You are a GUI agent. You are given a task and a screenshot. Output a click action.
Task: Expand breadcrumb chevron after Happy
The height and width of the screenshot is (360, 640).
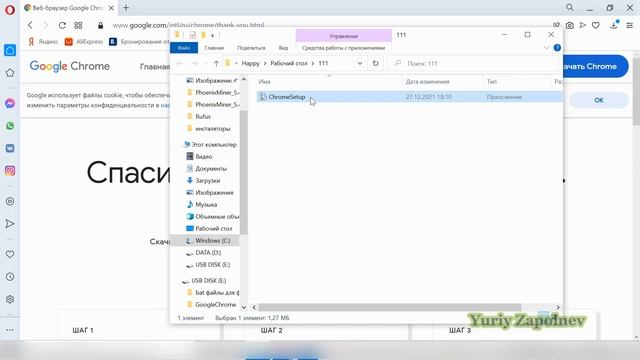coord(265,63)
